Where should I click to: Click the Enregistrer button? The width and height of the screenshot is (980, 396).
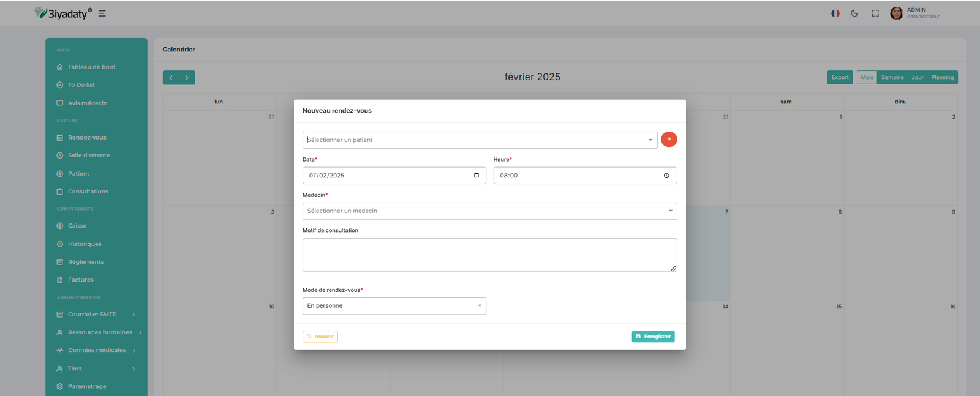tap(653, 337)
